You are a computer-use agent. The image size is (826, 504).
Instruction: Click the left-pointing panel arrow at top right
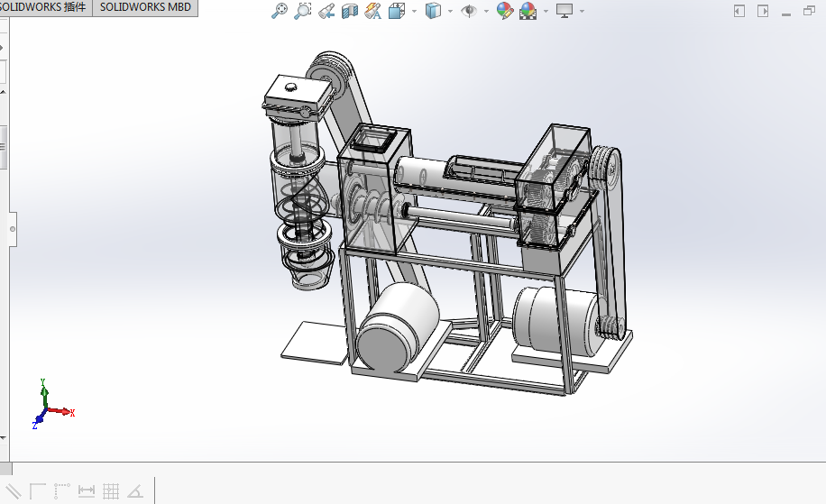pyautogui.click(x=739, y=11)
